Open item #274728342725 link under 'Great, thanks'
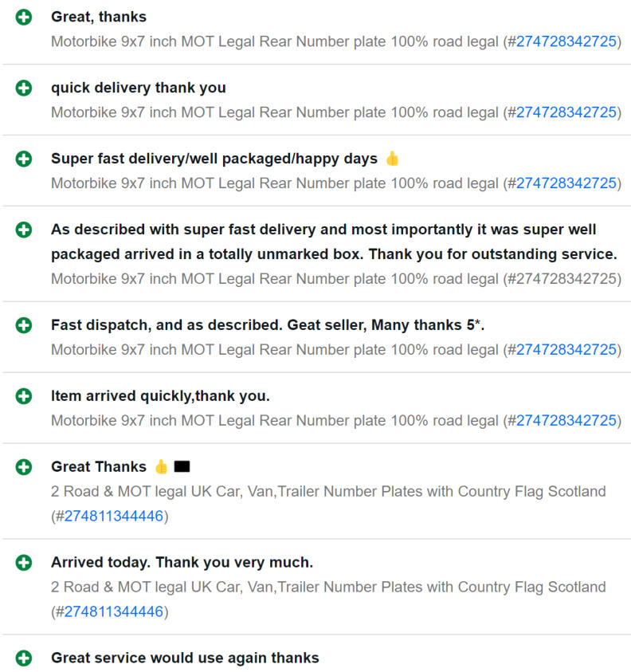The height and width of the screenshot is (672, 631). click(566, 41)
